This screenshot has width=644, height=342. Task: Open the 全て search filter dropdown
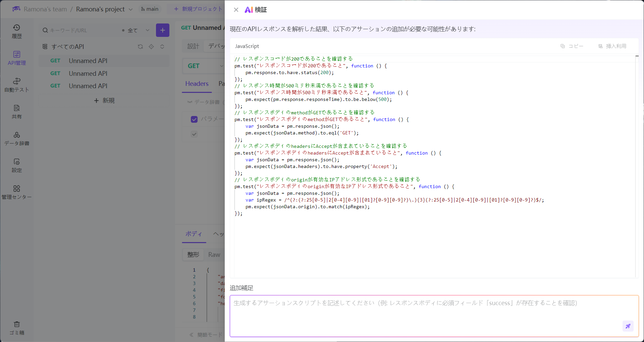pos(138,30)
